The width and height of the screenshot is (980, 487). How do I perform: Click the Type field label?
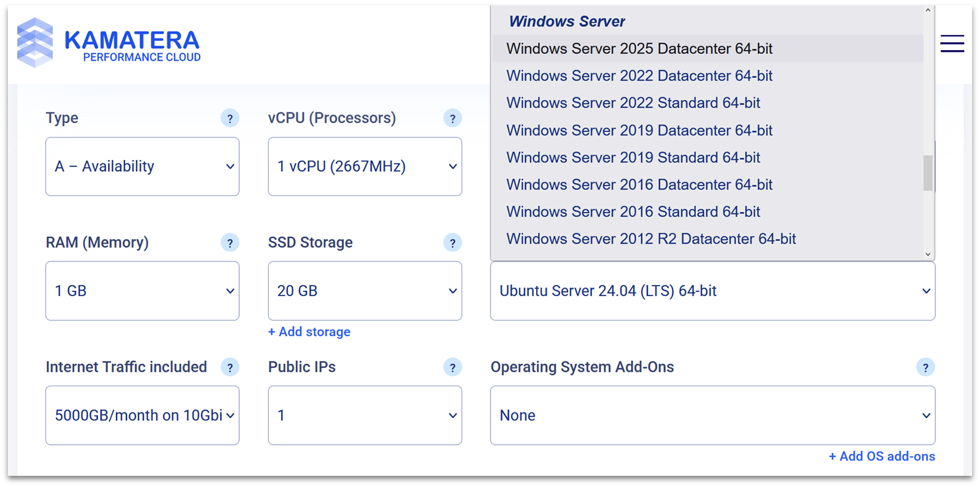click(x=62, y=118)
